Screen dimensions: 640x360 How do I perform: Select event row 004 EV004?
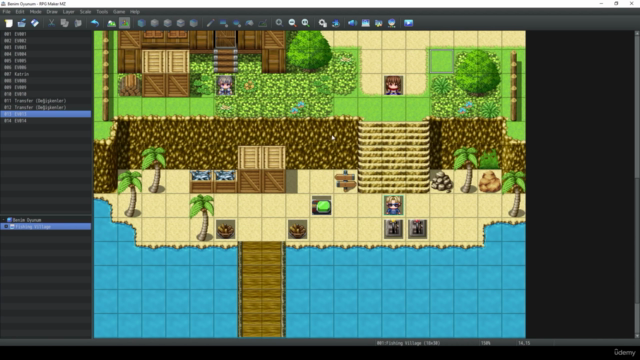pos(46,54)
